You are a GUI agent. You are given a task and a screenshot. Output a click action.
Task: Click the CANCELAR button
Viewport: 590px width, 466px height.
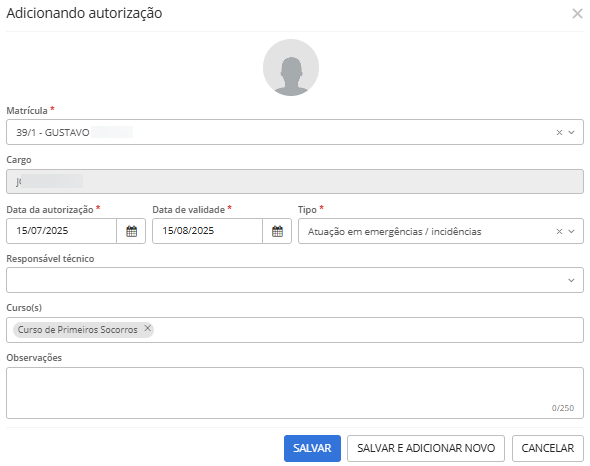(547, 448)
